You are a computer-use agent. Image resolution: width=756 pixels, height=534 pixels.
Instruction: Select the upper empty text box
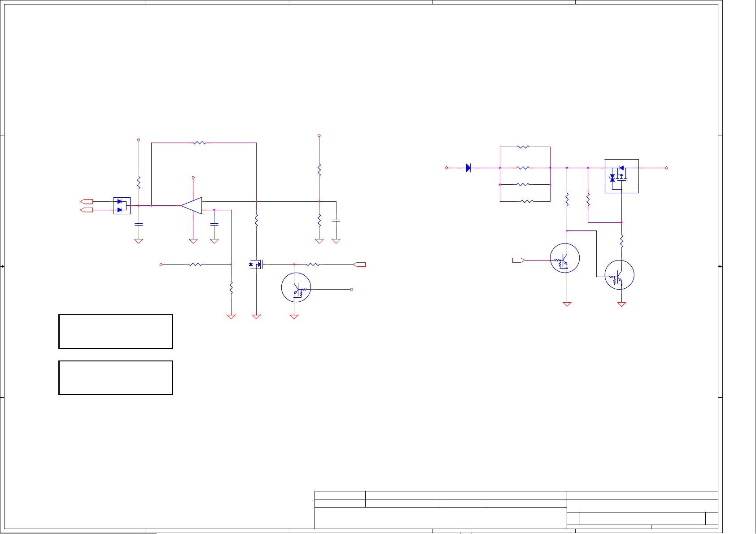pos(116,332)
